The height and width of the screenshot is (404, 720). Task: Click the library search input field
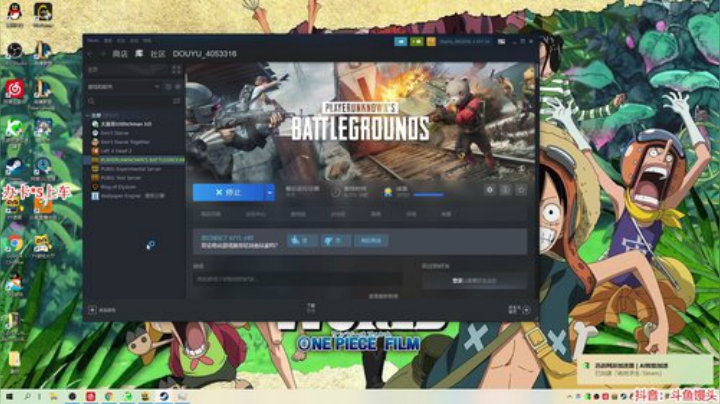[133, 101]
